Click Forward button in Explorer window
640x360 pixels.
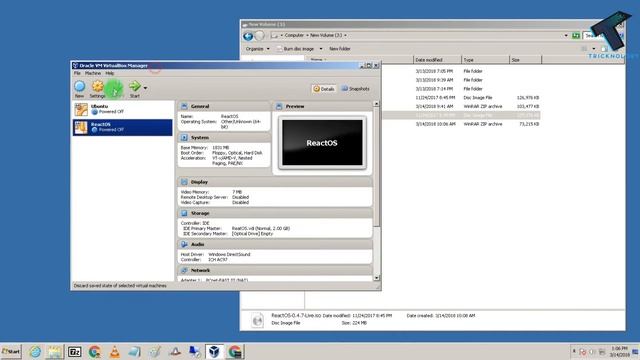[260, 36]
